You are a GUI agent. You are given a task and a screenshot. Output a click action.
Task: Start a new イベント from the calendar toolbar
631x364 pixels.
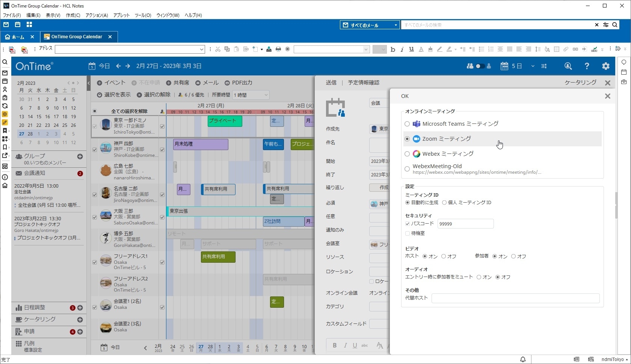click(111, 83)
